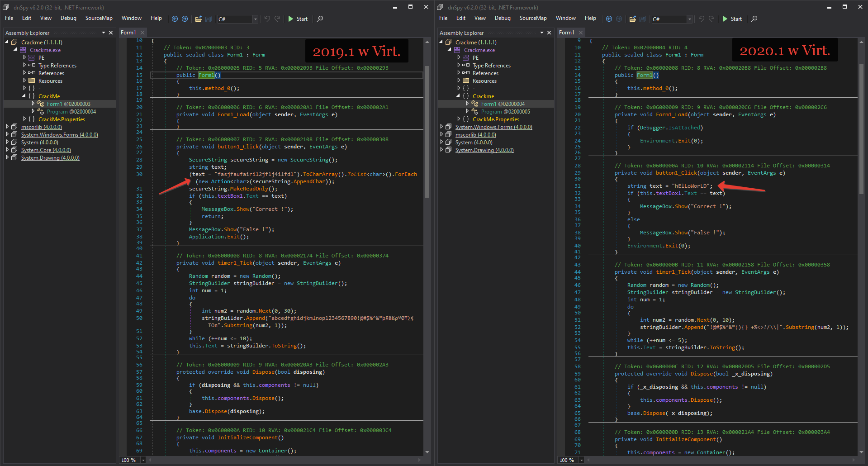
Task: Expand System.Windows.Forms assembly in right tree
Action: coord(441,127)
